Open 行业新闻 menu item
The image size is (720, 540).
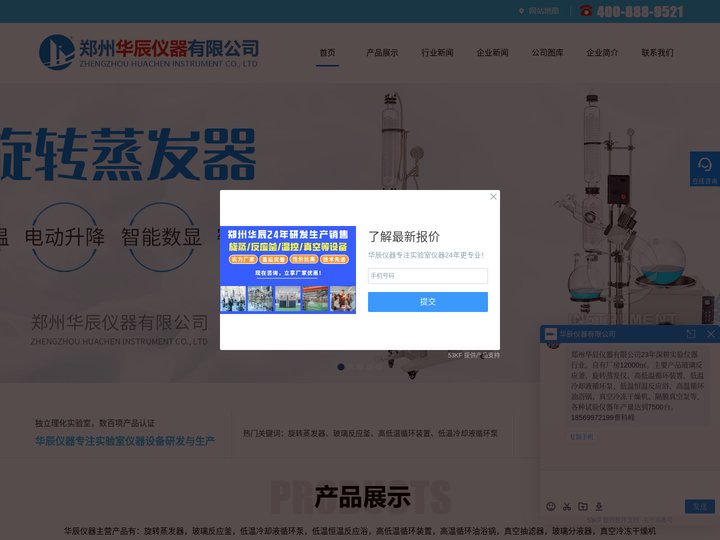437,52
